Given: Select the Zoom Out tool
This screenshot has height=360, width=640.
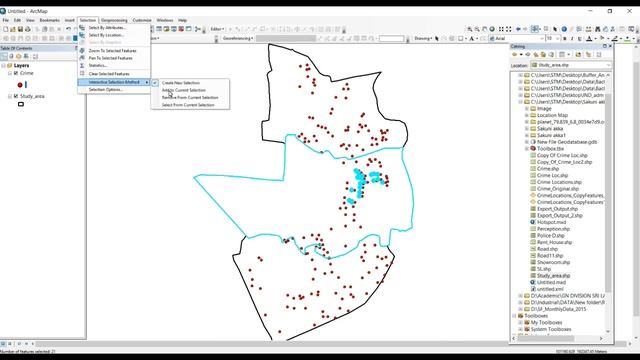Looking at the screenshot, I should 477,29.
